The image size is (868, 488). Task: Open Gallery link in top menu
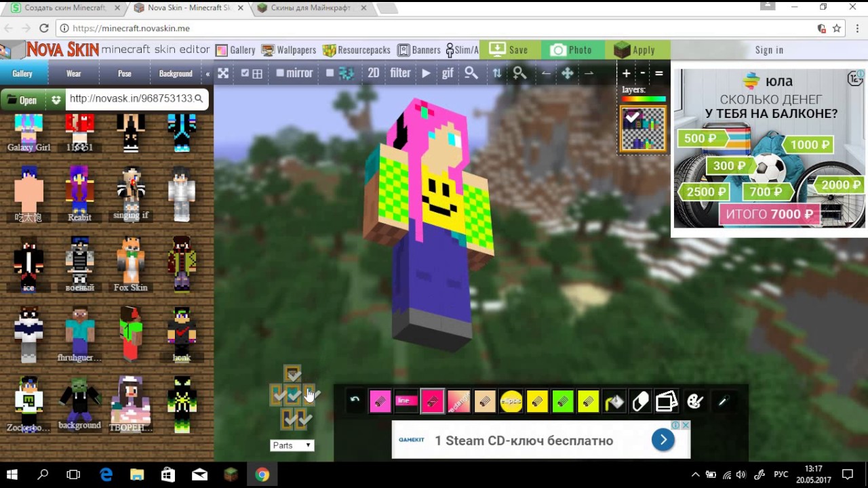[235, 50]
